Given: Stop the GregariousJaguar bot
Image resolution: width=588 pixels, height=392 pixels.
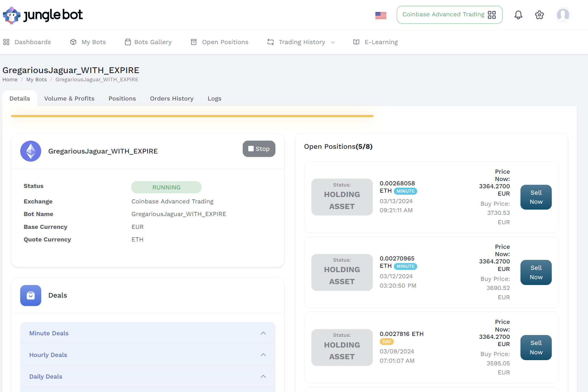Looking at the screenshot, I should (259, 149).
